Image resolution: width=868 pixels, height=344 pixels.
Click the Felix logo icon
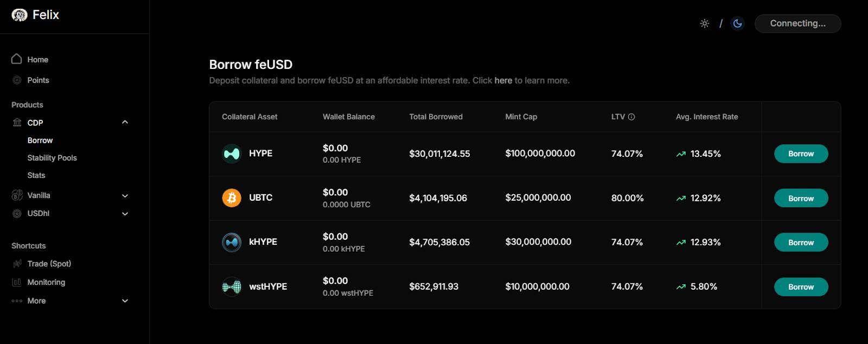[x=20, y=15]
